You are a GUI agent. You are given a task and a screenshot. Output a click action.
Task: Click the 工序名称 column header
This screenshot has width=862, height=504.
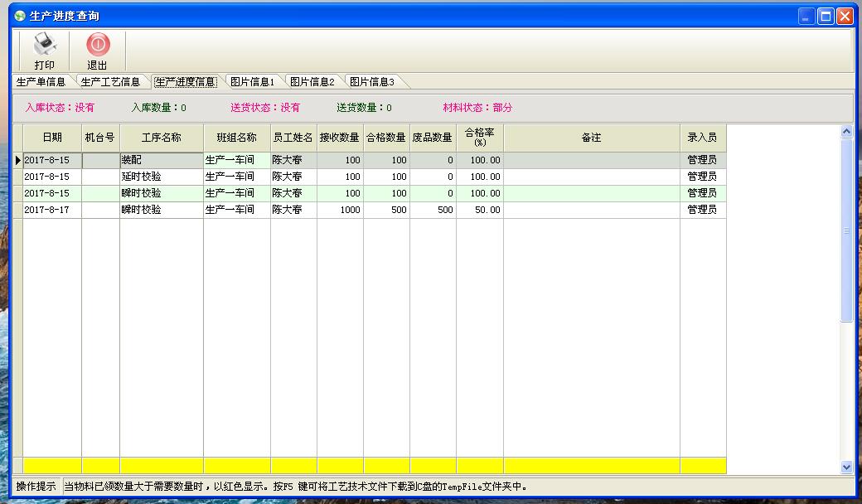tap(162, 138)
